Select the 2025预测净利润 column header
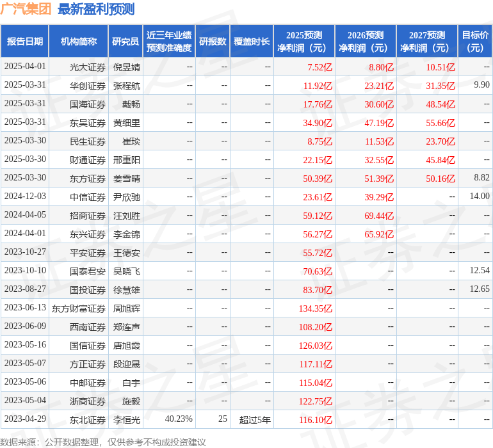The image size is (493, 448). pos(304,41)
